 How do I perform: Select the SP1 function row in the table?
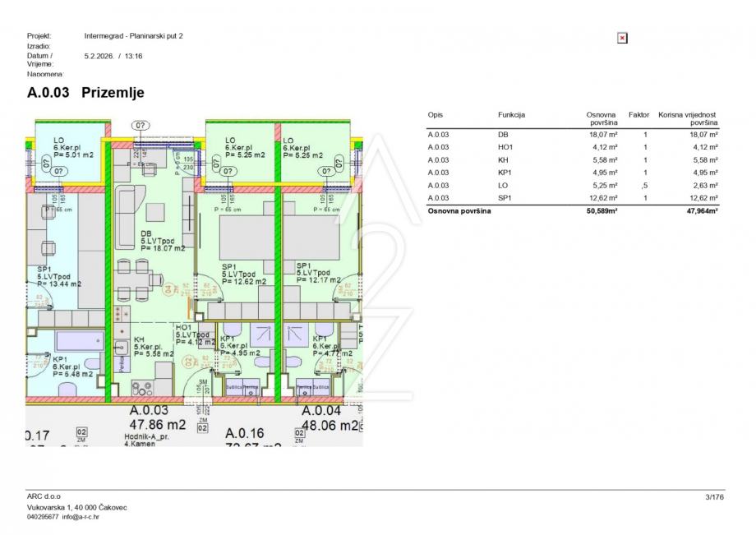(573, 198)
